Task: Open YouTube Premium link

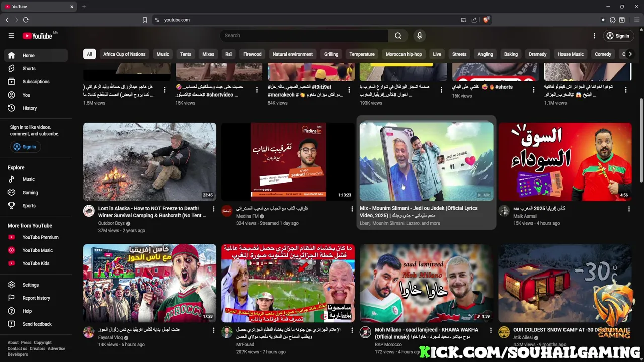Action: [35, 237]
